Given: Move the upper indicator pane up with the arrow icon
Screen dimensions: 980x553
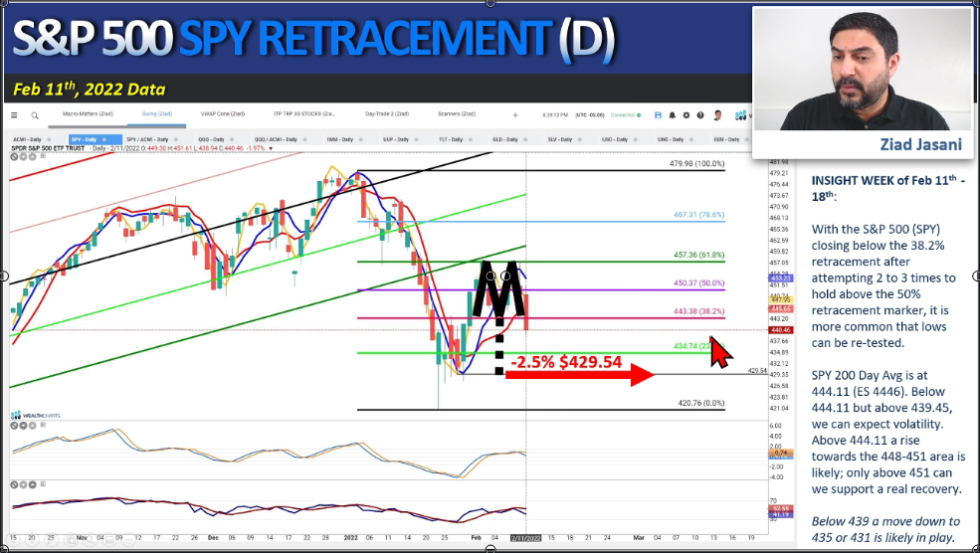Looking at the screenshot, I should point(32,426).
